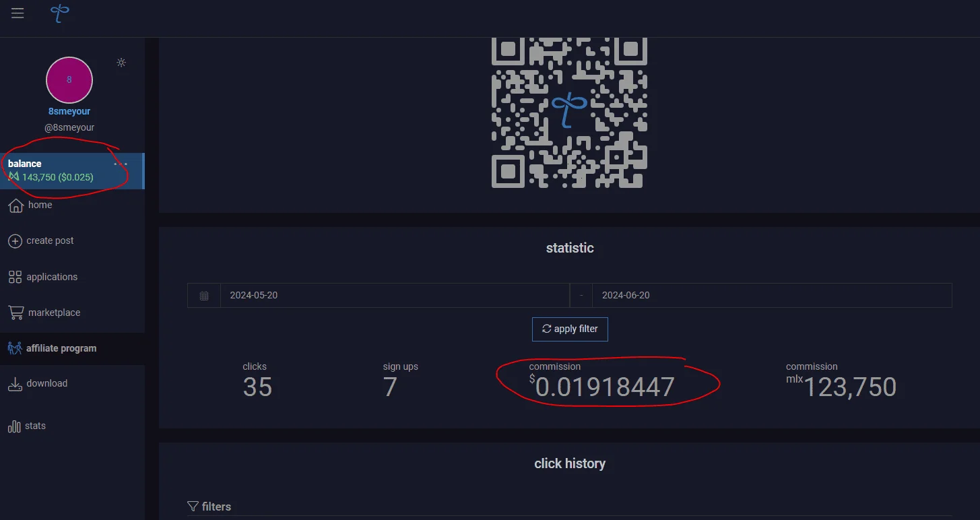
Task: Open the 8smeyour profile name link
Action: (69, 111)
